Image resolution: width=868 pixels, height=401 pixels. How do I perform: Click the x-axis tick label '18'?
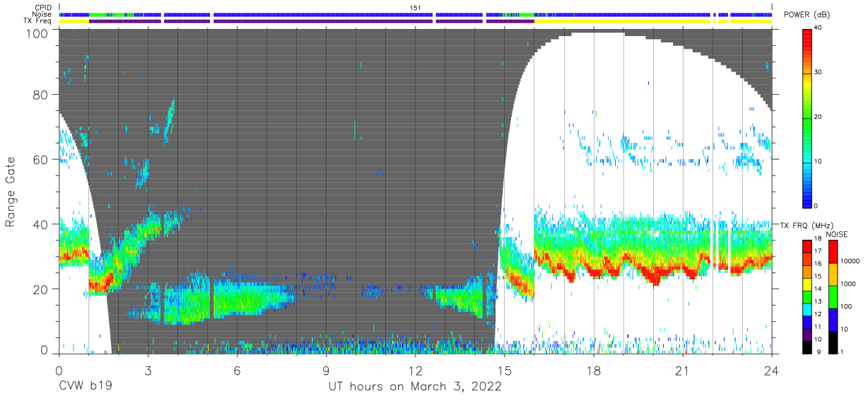594,371
